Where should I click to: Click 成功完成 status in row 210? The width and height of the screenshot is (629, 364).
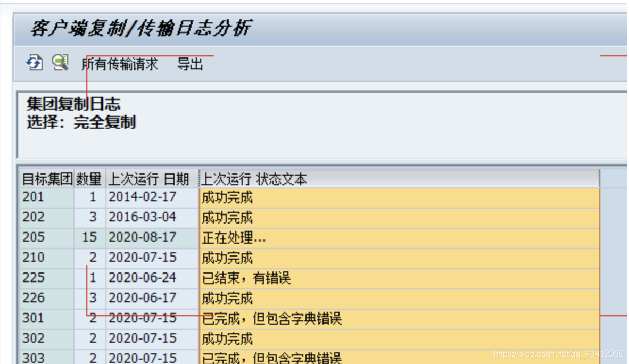click(x=399, y=258)
